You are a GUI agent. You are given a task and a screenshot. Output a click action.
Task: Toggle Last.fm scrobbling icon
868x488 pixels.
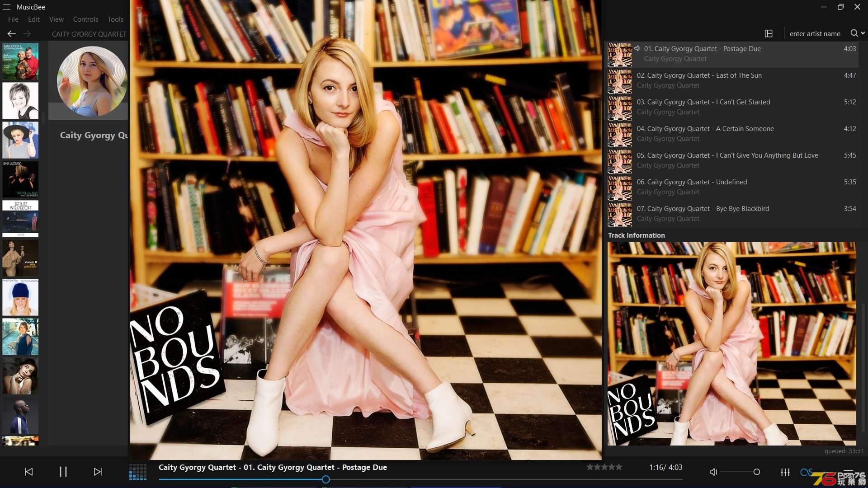pyautogui.click(x=806, y=472)
